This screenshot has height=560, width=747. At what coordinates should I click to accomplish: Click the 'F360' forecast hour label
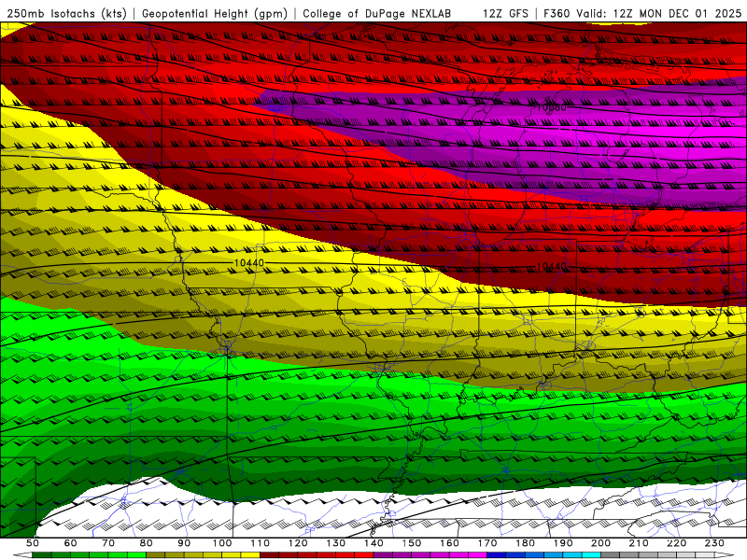[x=557, y=14]
